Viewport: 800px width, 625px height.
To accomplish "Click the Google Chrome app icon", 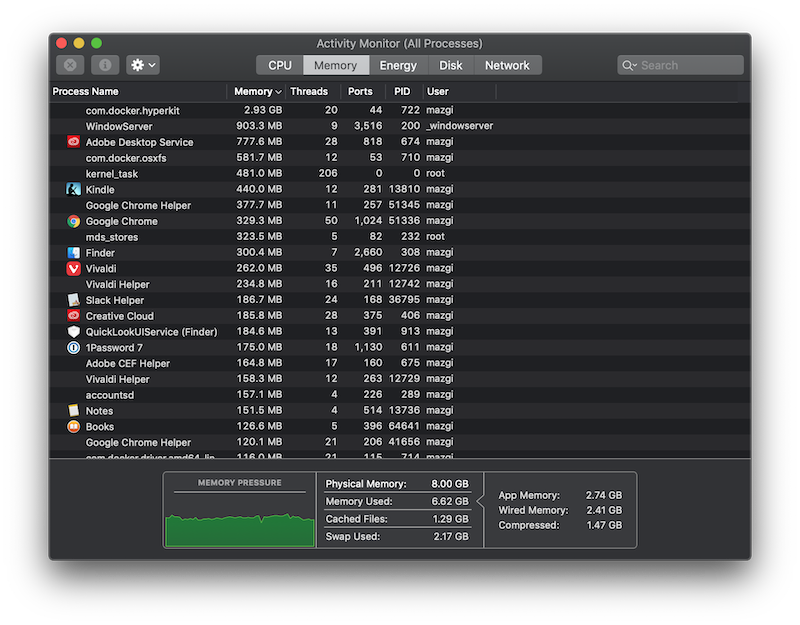I will (x=73, y=221).
